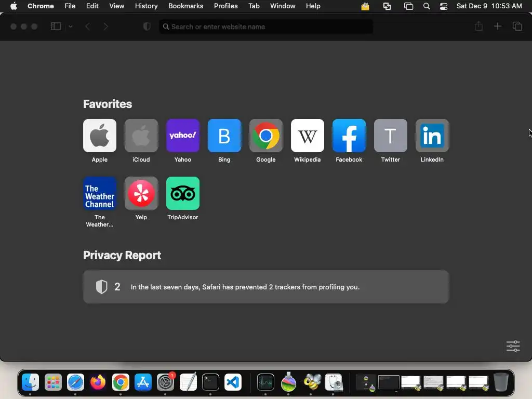Viewport: 532px width, 399px height.
Task: Open the Apple favorite tile
Action: [99, 136]
